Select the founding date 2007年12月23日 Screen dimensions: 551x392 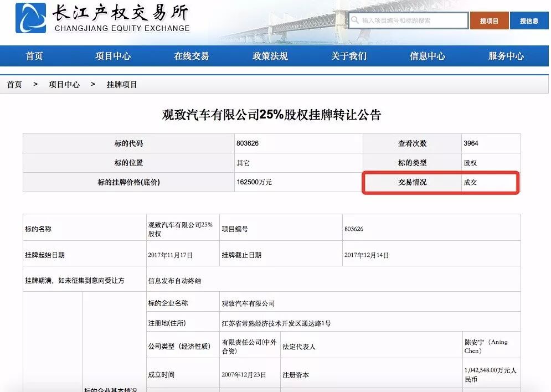(244, 375)
